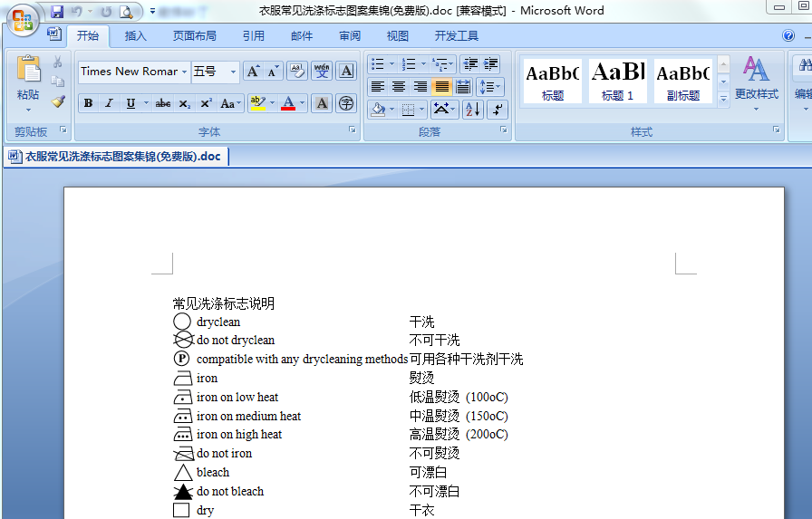Image resolution: width=812 pixels, height=519 pixels.
Task: Expand underline style dropdown arrow
Action: 146,103
